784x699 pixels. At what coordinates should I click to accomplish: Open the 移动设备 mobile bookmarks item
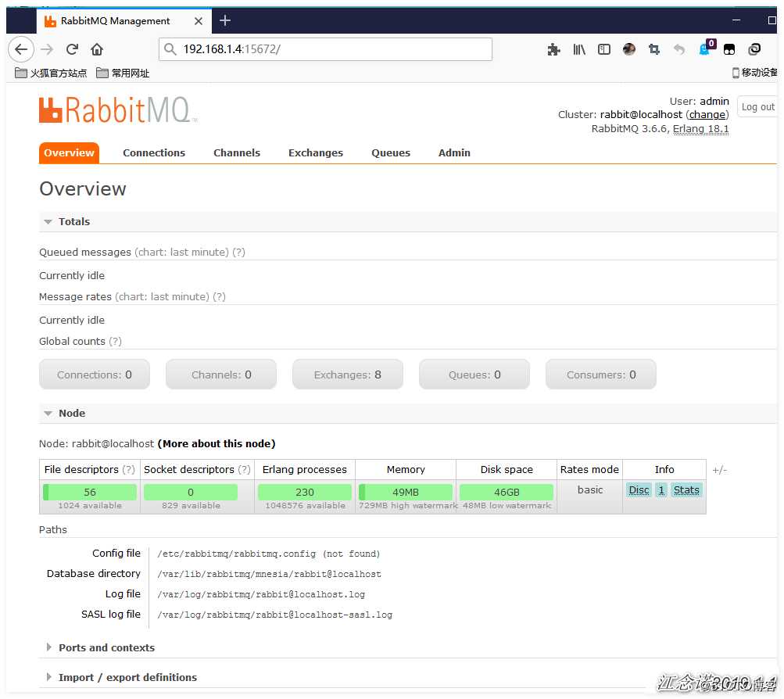[x=755, y=73]
